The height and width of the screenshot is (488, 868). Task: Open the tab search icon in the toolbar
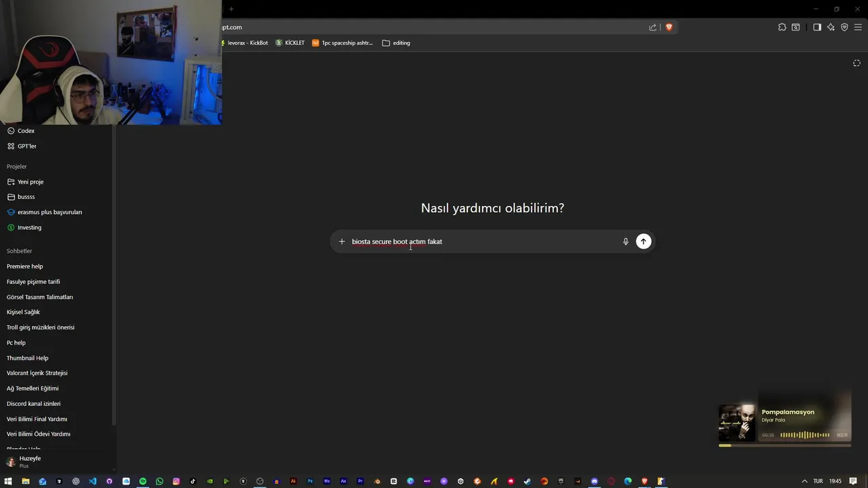coord(795,27)
